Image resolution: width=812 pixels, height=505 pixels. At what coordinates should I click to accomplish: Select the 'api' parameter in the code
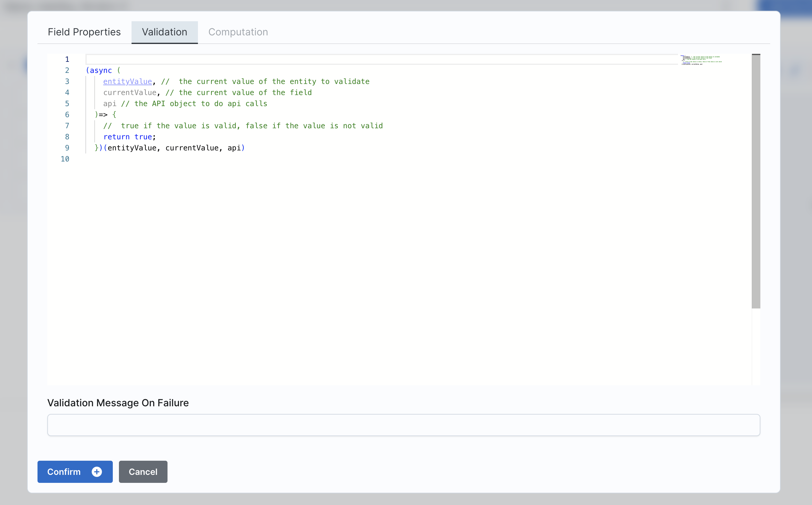[110, 104]
